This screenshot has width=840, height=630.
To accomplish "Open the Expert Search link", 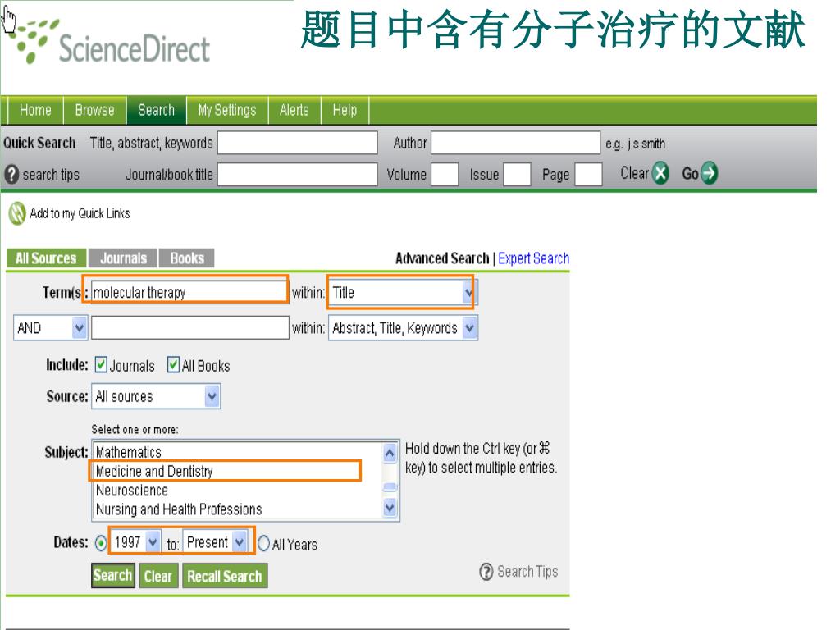I will tap(533, 258).
